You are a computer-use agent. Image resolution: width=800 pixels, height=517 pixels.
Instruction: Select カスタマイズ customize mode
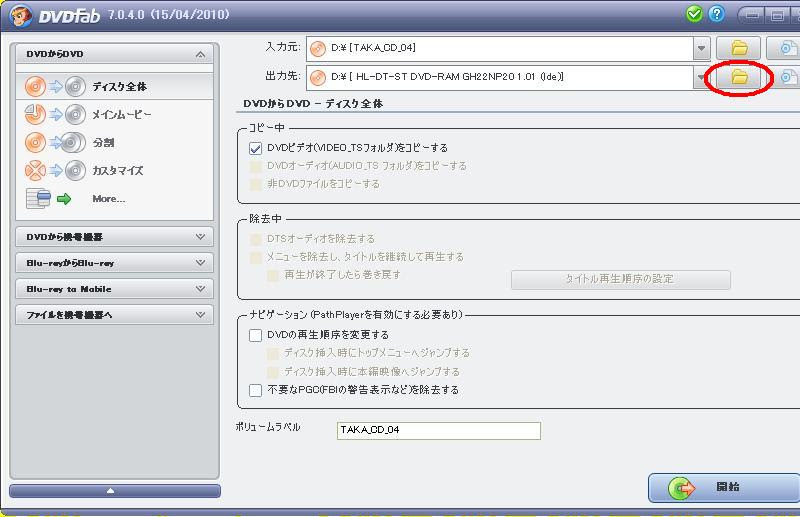[114, 170]
